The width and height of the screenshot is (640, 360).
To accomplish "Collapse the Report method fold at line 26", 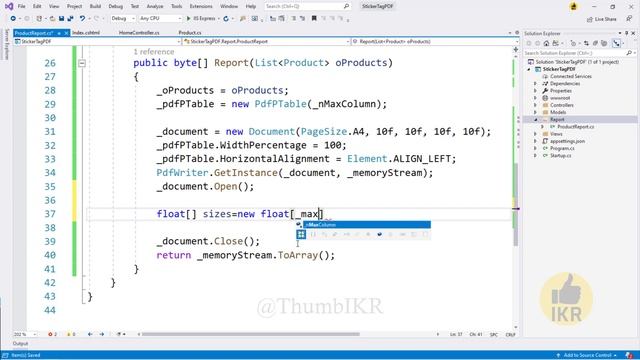I will click(x=82, y=63).
